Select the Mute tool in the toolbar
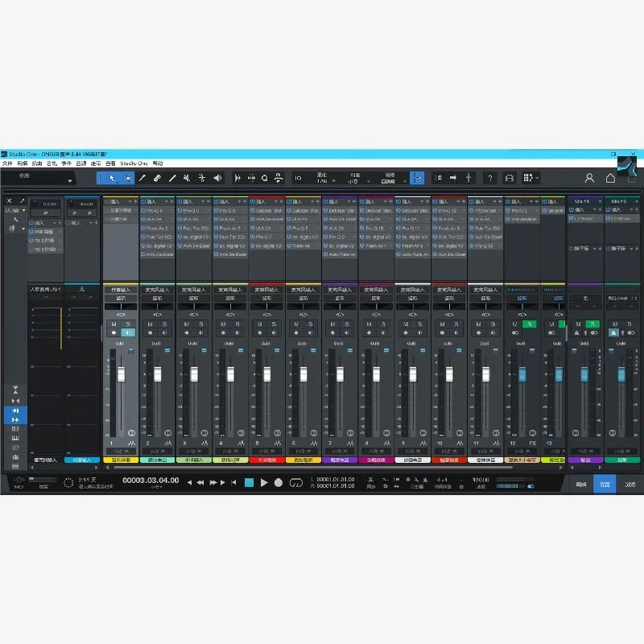Viewport: 644px width, 644px height. [187, 178]
